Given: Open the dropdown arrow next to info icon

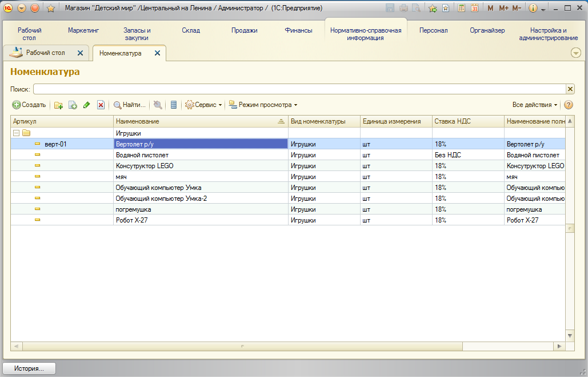Looking at the screenshot, I should [543, 9].
